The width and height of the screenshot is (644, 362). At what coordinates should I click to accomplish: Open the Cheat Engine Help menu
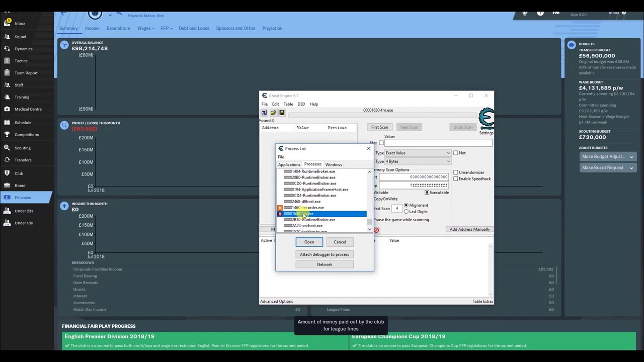(x=313, y=104)
